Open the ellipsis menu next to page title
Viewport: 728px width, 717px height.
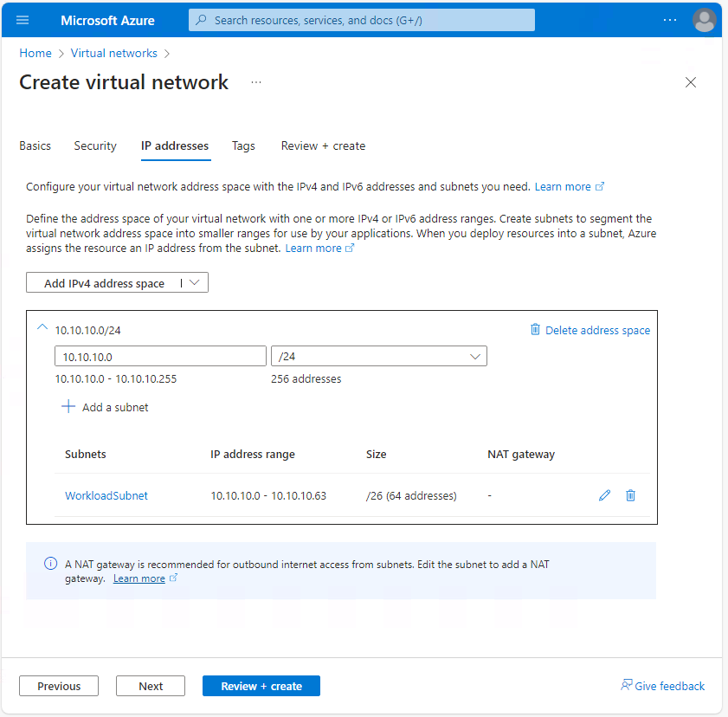(255, 82)
